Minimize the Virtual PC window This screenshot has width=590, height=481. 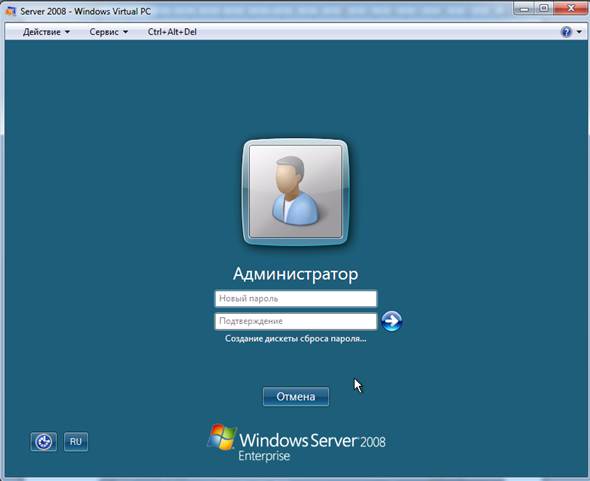click(x=524, y=9)
